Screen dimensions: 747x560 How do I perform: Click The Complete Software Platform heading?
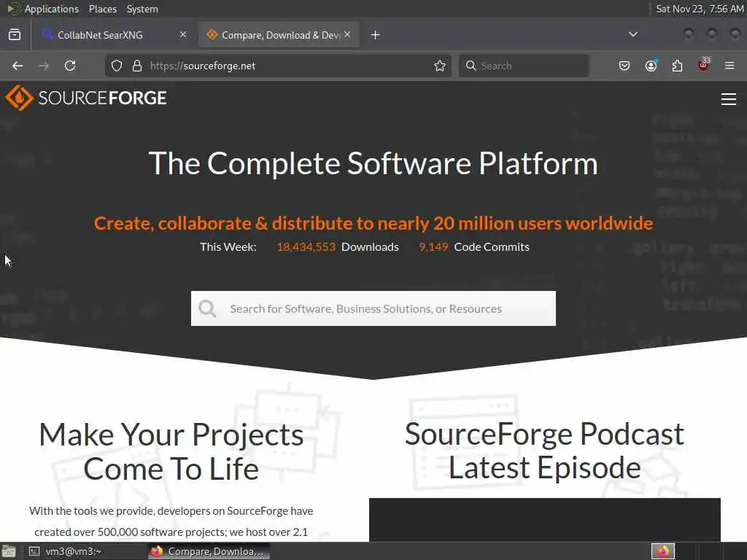(x=373, y=163)
